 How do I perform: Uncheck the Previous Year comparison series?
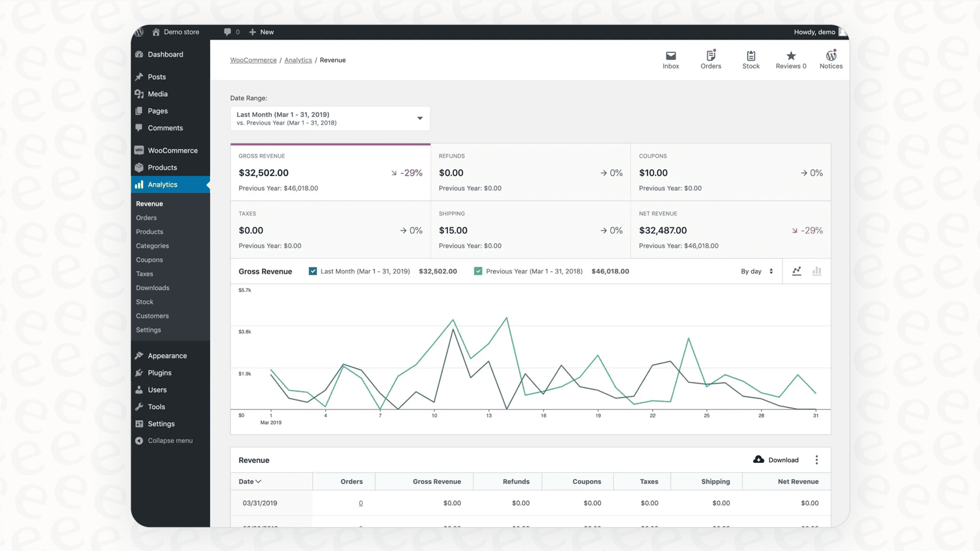(x=478, y=271)
